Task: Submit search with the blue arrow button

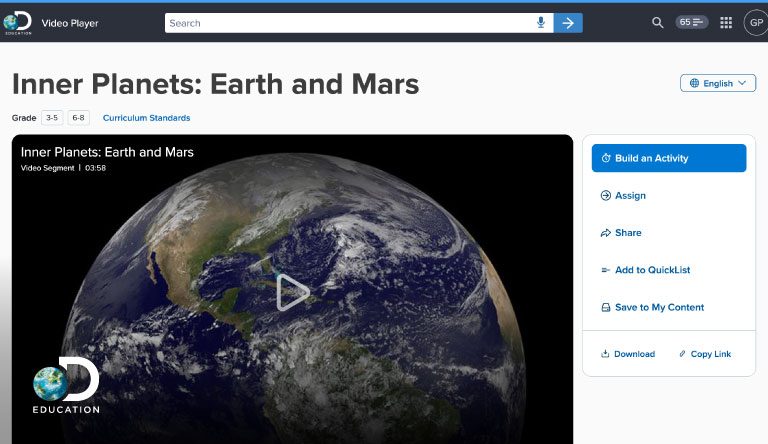Action: pyautogui.click(x=568, y=23)
